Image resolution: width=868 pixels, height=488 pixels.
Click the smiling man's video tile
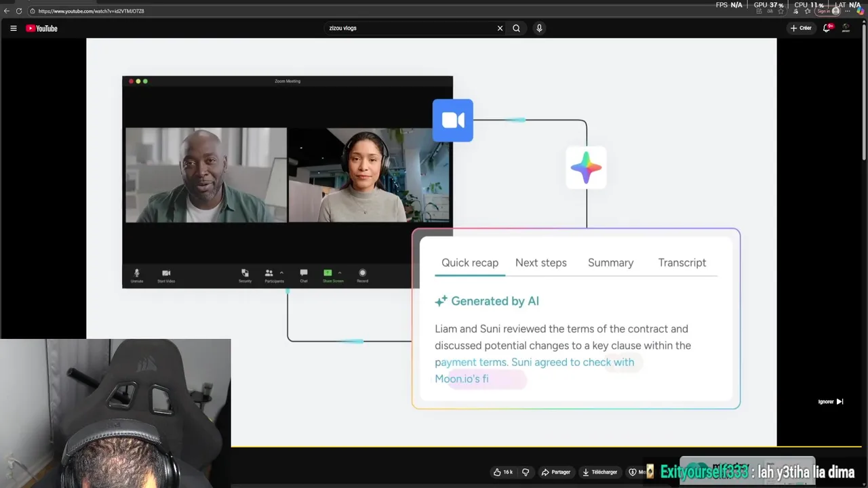pos(206,175)
